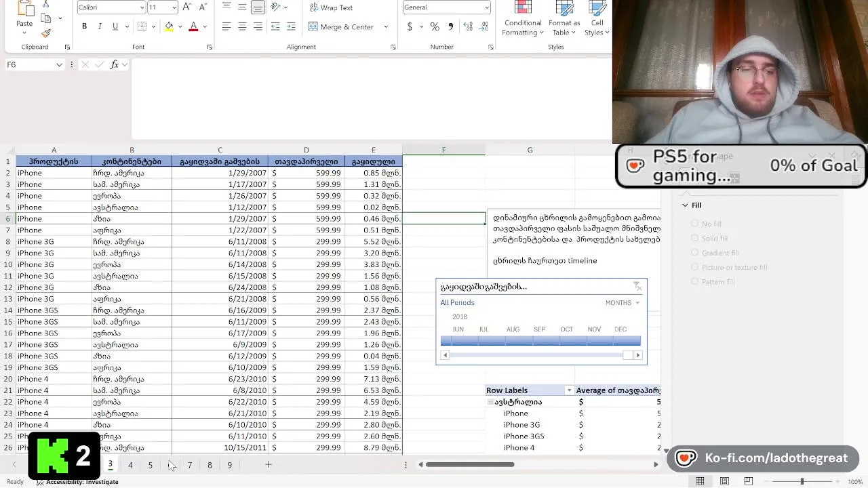Click the orientation text-angle icon
The height and width of the screenshot is (488, 868).
pos(275,7)
